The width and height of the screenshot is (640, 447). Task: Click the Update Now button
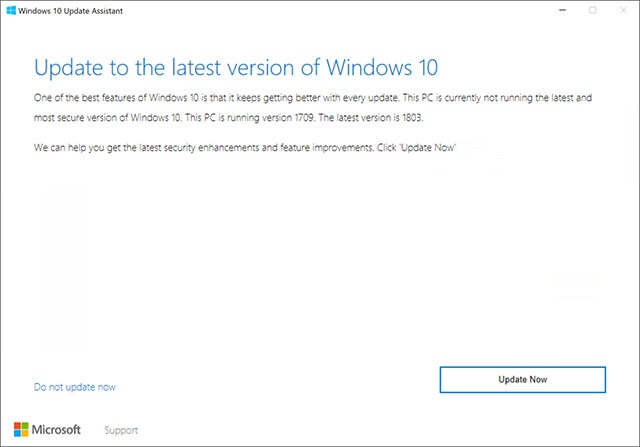point(522,380)
